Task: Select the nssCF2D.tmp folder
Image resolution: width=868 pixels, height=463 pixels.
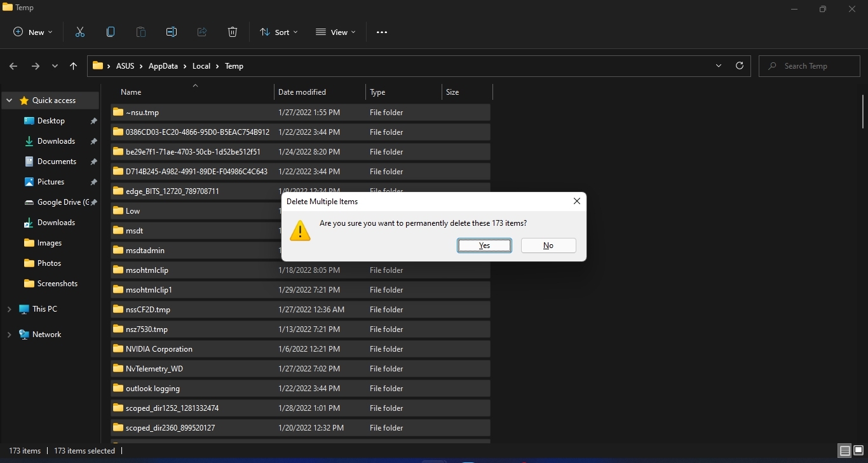Action: (301, 309)
